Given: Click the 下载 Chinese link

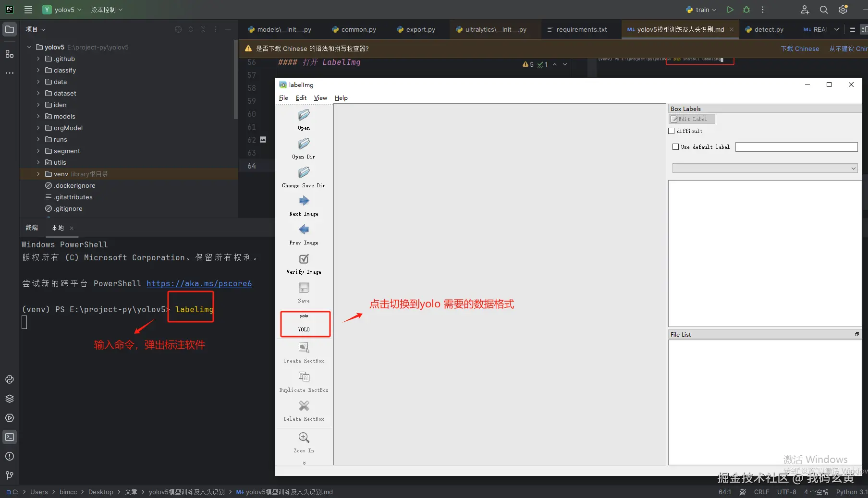Looking at the screenshot, I should pos(800,49).
